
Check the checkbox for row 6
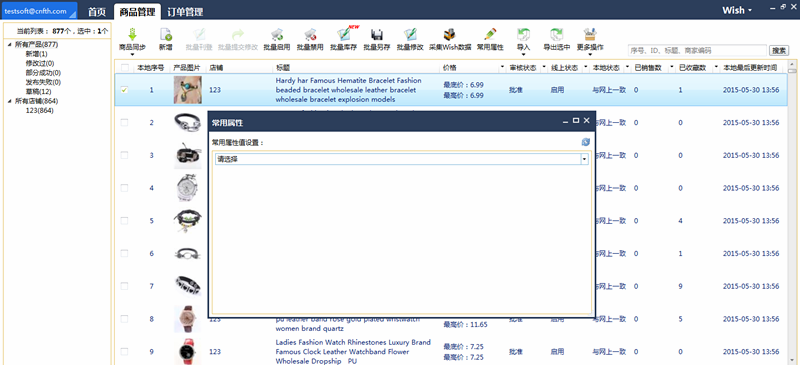(124, 253)
